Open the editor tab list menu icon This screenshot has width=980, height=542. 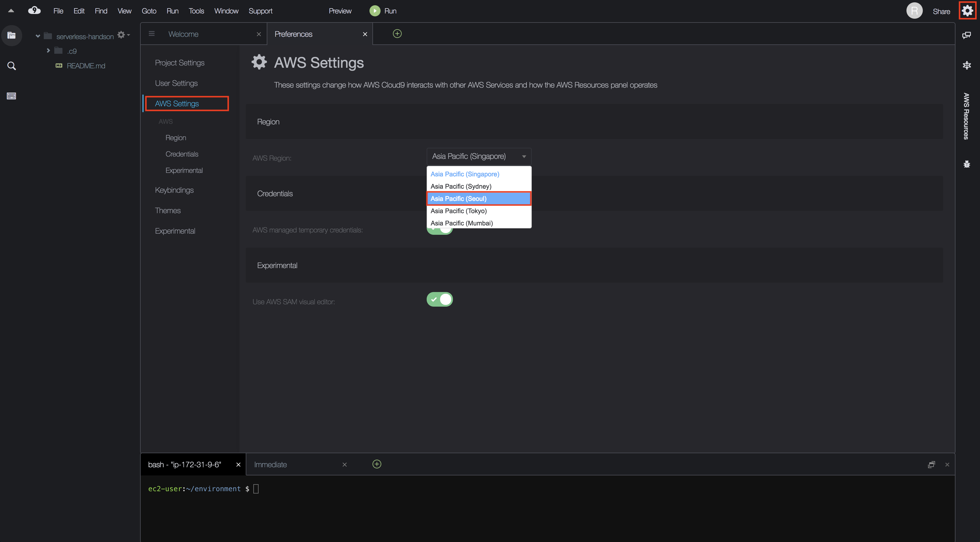tap(151, 34)
